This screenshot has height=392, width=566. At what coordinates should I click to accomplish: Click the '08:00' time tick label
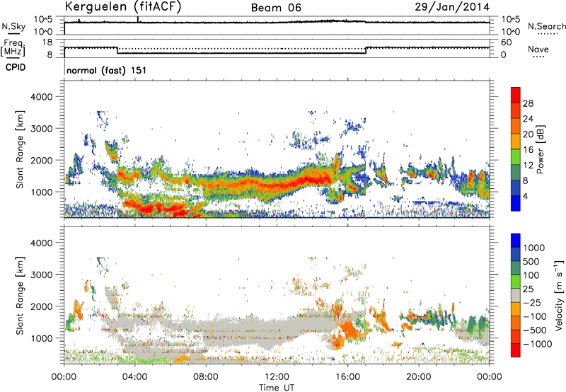[206, 377]
